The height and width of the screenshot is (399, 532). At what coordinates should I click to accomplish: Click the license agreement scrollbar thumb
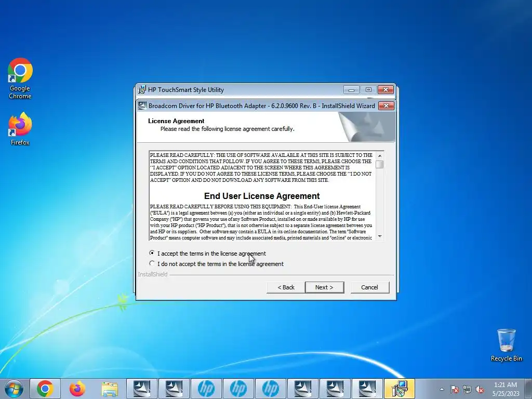pos(380,165)
